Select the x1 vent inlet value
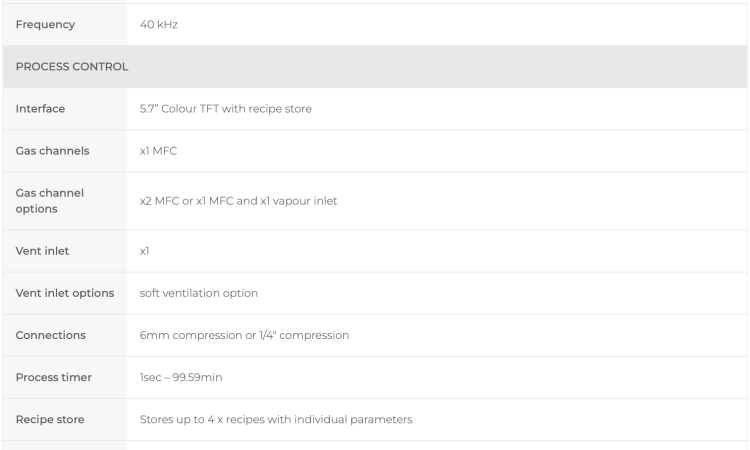 (144, 251)
